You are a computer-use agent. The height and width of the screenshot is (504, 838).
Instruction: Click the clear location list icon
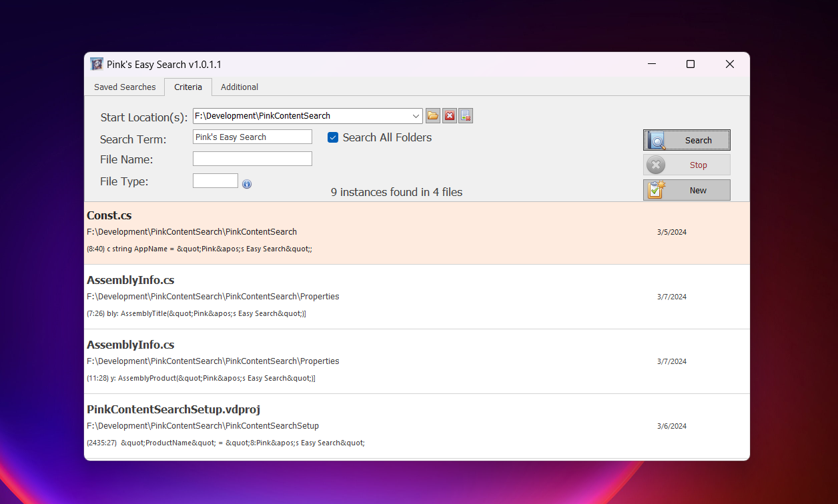point(466,116)
